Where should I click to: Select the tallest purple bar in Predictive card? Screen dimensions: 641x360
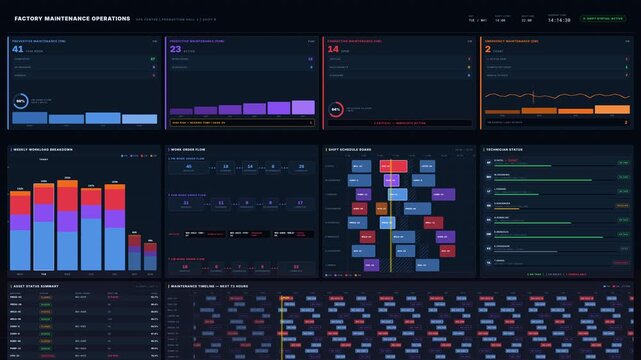click(303, 107)
